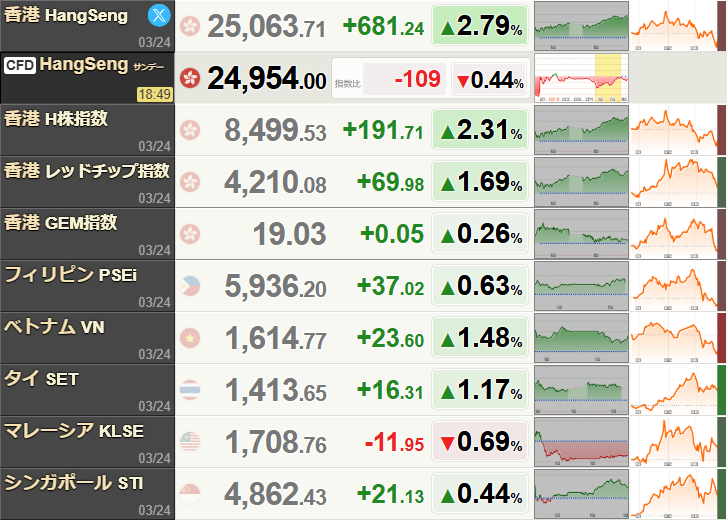Click the orange trend chart in the PSEi row
The height and width of the screenshot is (520, 727).
coord(674,286)
